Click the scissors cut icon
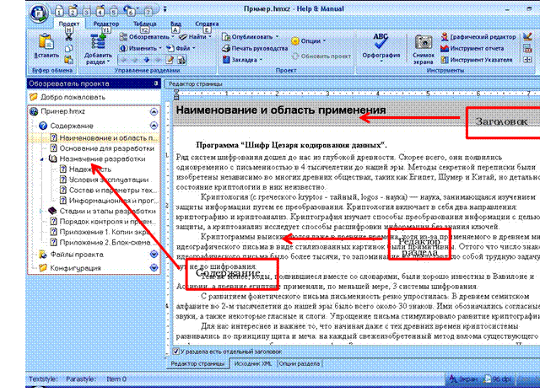The width and height of the screenshot is (540, 392). 69,36
